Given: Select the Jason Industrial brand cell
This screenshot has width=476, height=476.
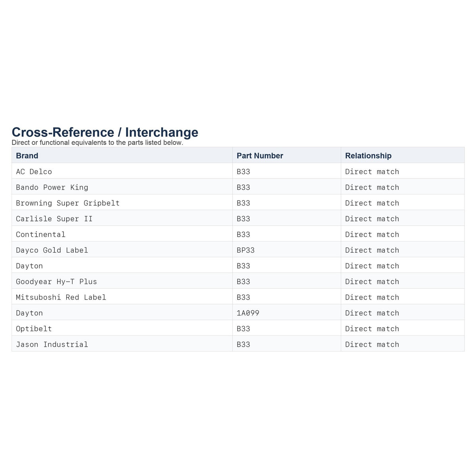Looking at the screenshot, I should pos(122,344).
